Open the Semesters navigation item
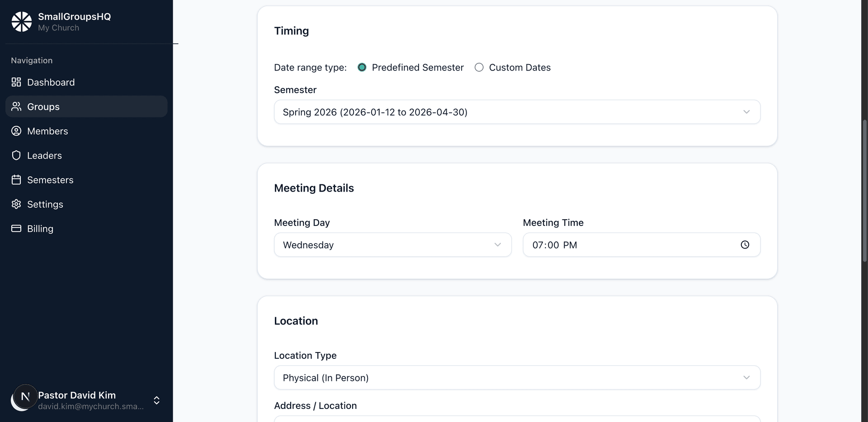The image size is (868, 422). (x=50, y=179)
